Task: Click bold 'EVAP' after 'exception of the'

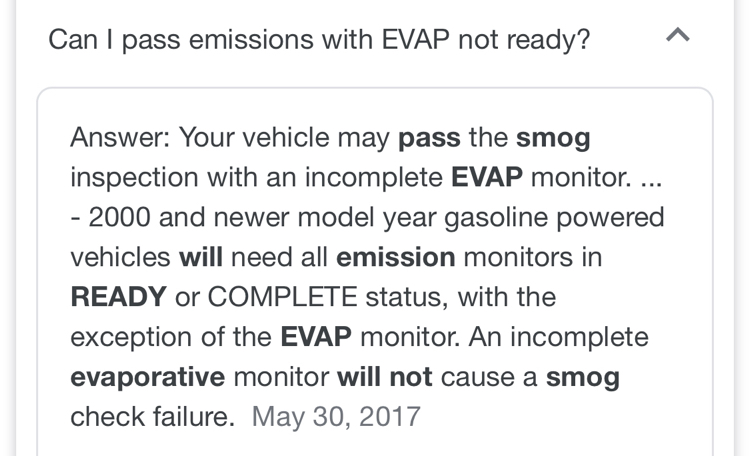Action: [x=316, y=337]
